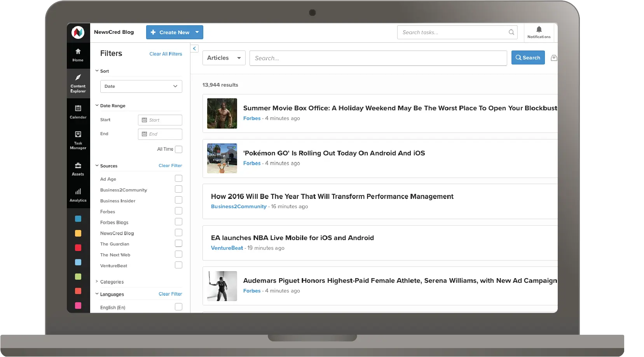Click the Summer Movie article thumbnail

(222, 113)
